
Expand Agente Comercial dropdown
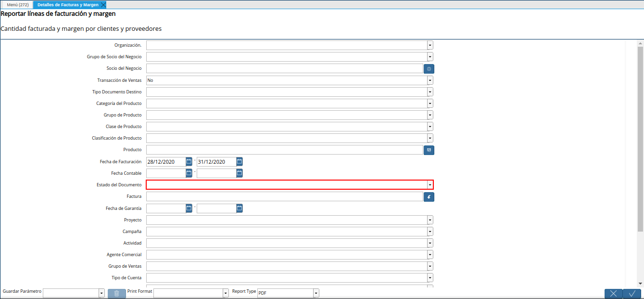tap(430, 255)
